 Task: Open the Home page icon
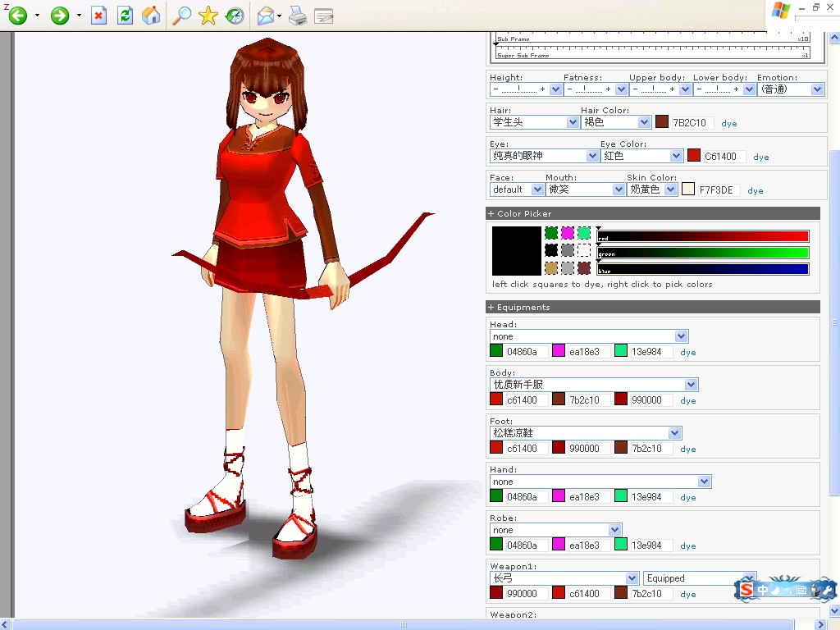[151, 15]
